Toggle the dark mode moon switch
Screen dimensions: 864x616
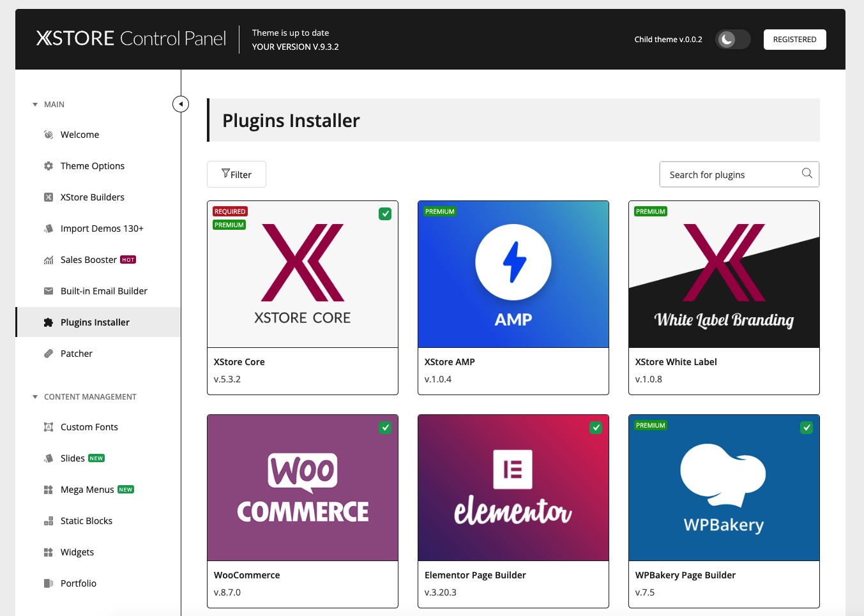(x=732, y=40)
